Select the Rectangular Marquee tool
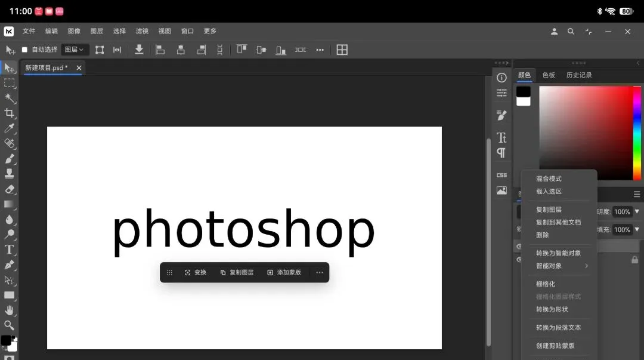The height and width of the screenshot is (360, 644). tap(9, 83)
